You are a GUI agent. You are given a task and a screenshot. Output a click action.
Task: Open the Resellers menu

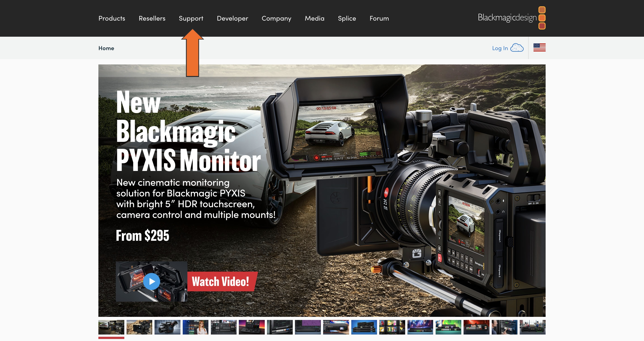(152, 18)
